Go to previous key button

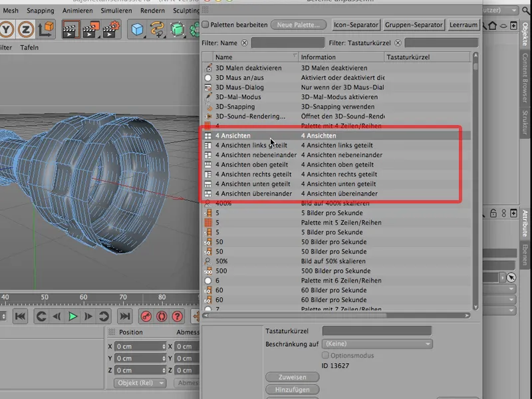(x=41, y=317)
